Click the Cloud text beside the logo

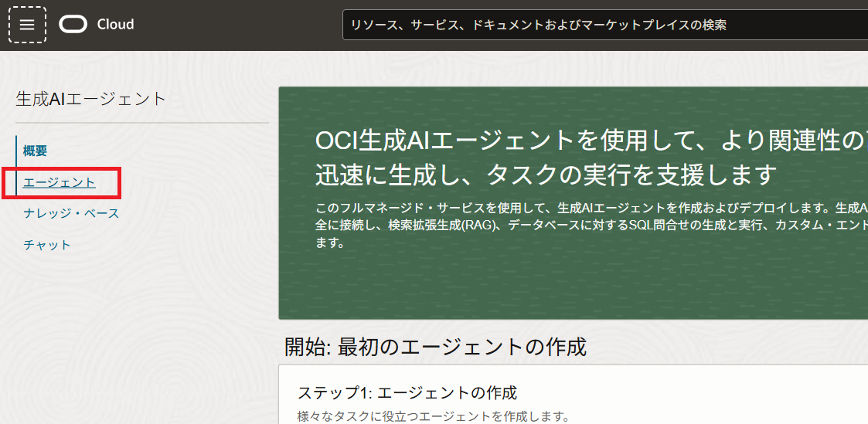click(x=115, y=25)
